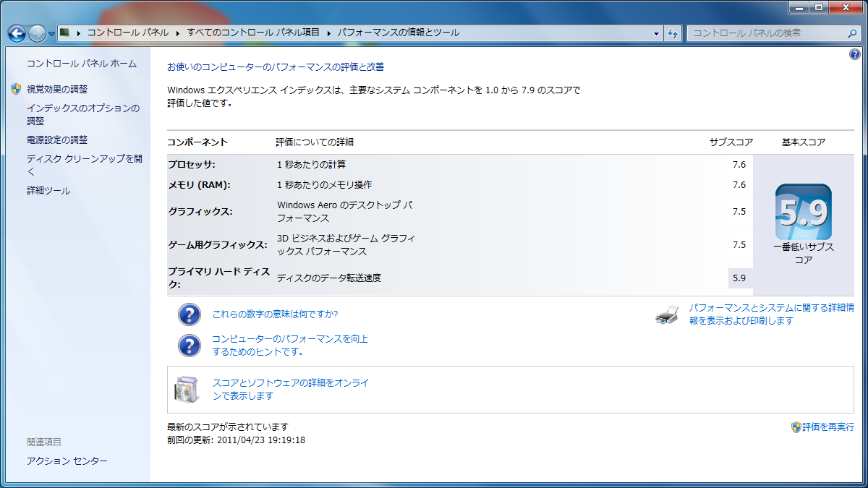The width and height of the screenshot is (868, 488).
Task: Click the magnifier search icon
Action: click(852, 33)
